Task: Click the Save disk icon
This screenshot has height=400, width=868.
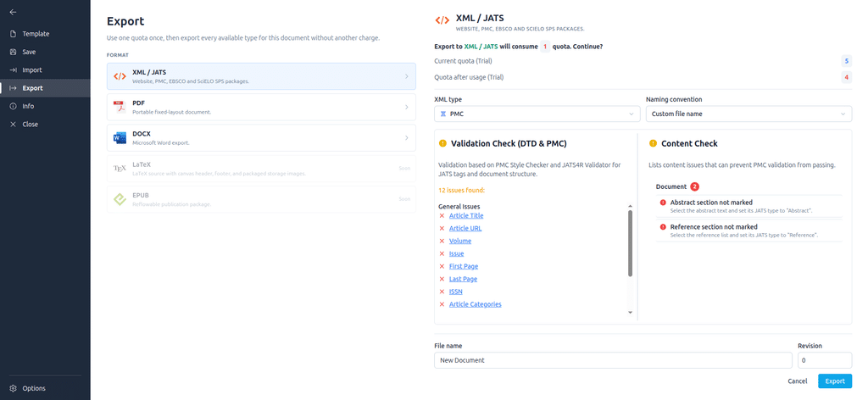Action: pyautogui.click(x=13, y=52)
